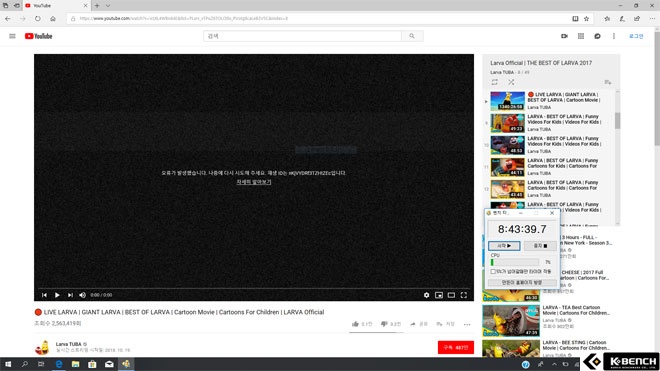Subscribe to Larva TUBA channel

point(456,347)
